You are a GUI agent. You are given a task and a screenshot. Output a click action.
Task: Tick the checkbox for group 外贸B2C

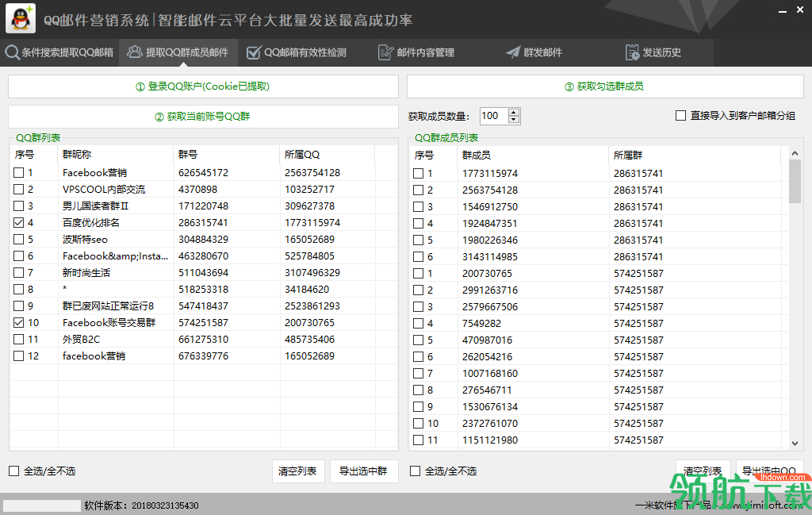(x=19, y=339)
